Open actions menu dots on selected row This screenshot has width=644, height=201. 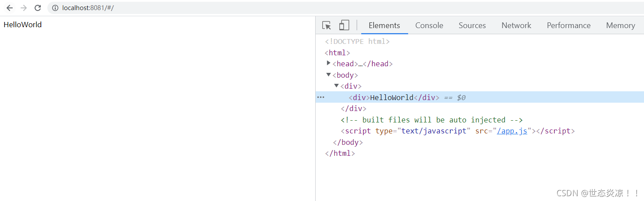click(320, 97)
